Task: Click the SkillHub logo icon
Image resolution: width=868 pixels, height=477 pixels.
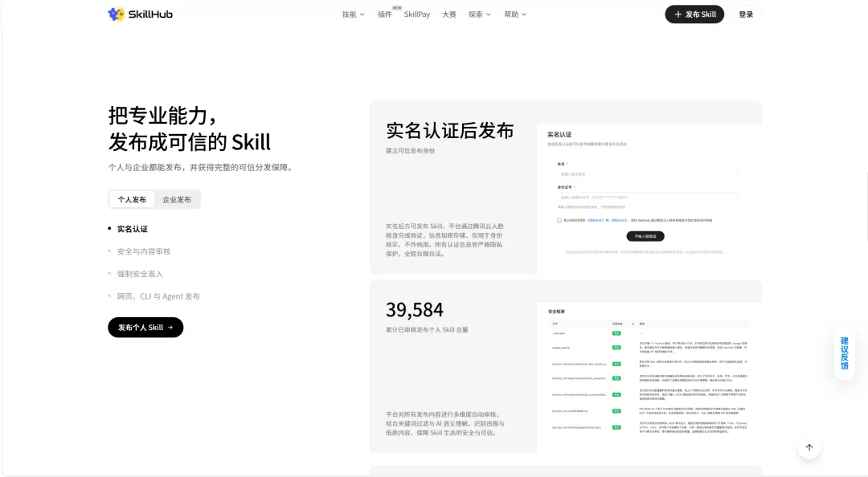Action: tap(117, 14)
